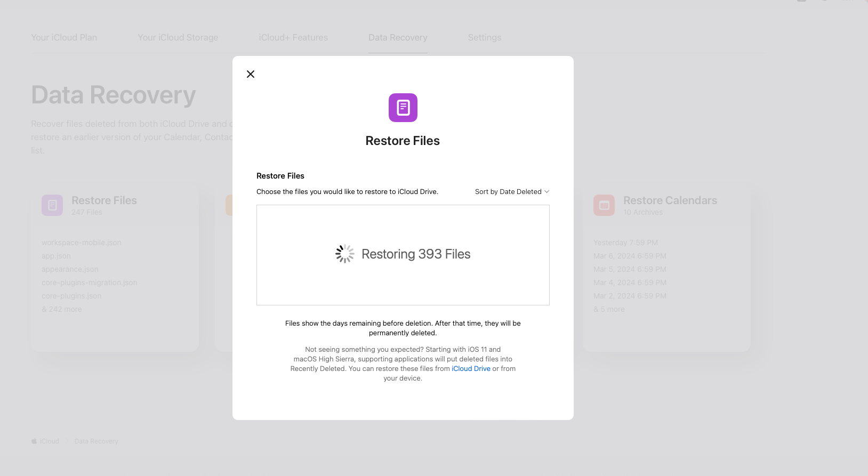Open the Settings tab
The width and height of the screenshot is (868, 476).
click(x=485, y=38)
